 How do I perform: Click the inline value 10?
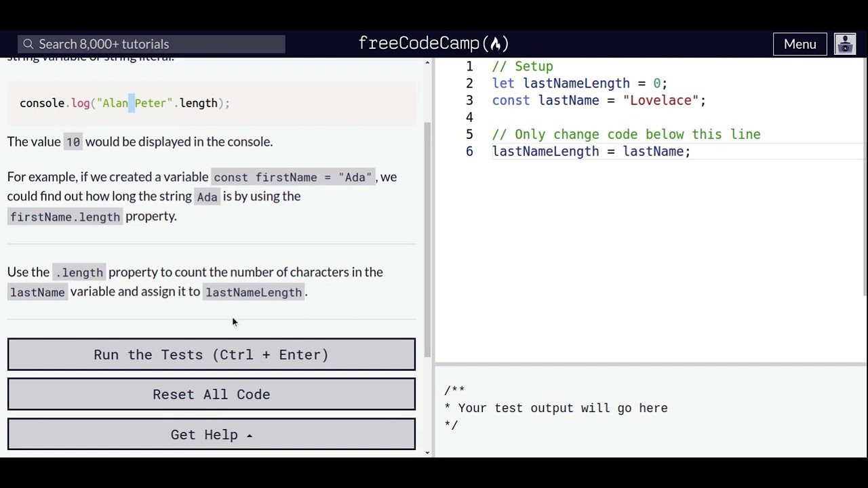pyautogui.click(x=73, y=142)
